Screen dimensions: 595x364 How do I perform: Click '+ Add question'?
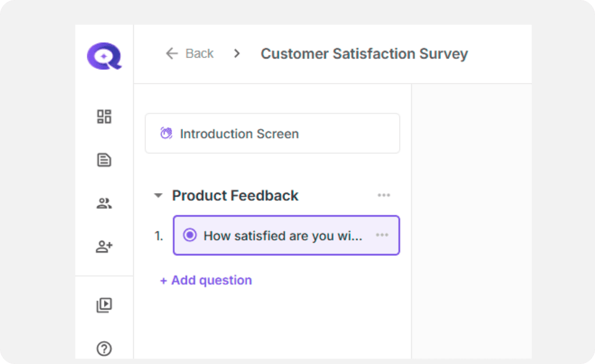(x=206, y=280)
